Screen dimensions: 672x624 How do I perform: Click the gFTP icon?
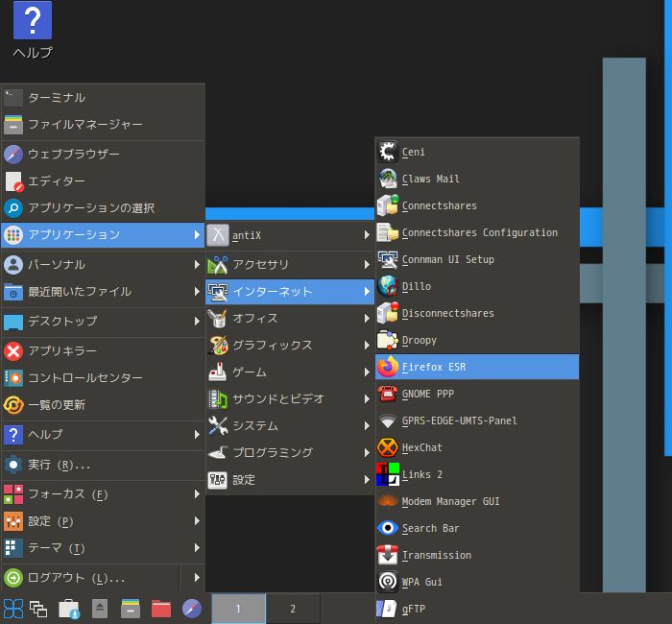coord(387,609)
